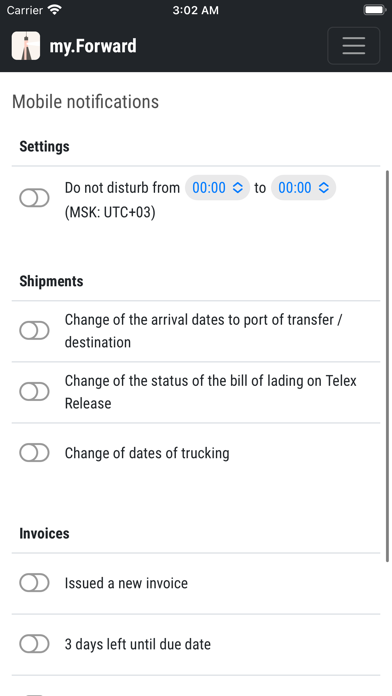Click the end time up-down chevron
392x696 pixels.
(324, 188)
